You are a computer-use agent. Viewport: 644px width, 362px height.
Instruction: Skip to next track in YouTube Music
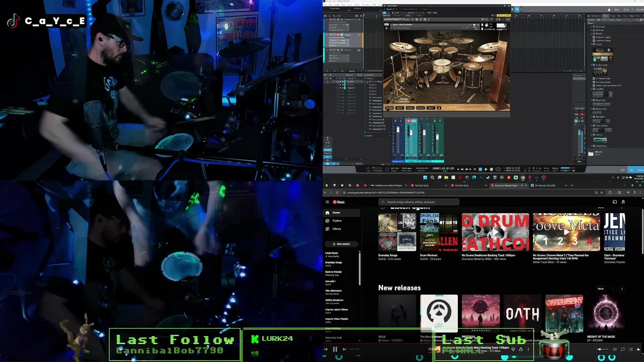(344, 349)
